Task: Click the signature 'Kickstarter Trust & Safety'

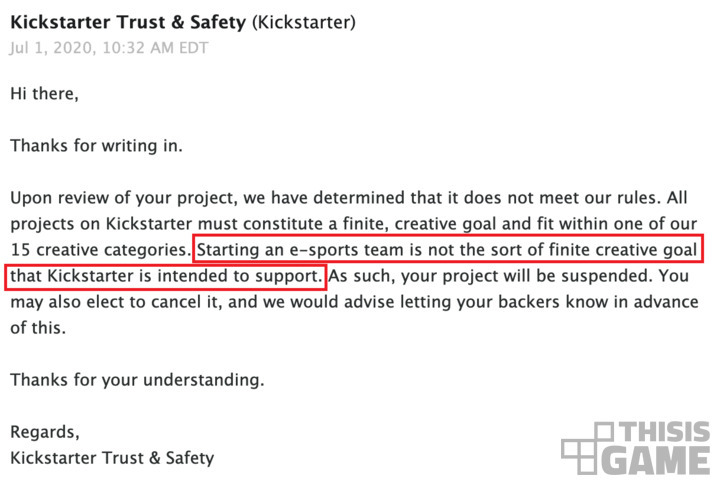Action: [112, 458]
